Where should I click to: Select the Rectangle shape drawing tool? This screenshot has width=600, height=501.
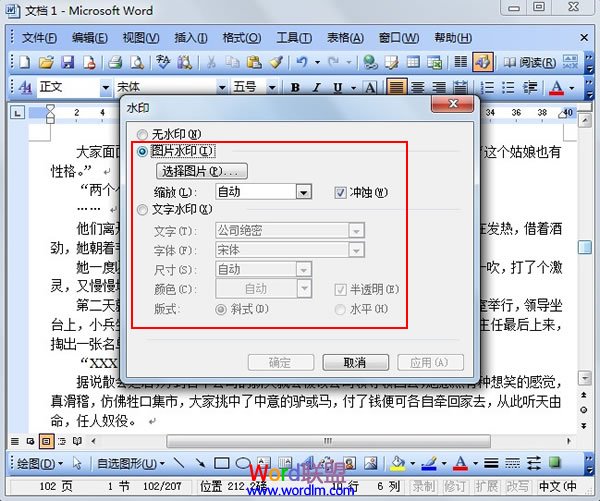[221, 462]
